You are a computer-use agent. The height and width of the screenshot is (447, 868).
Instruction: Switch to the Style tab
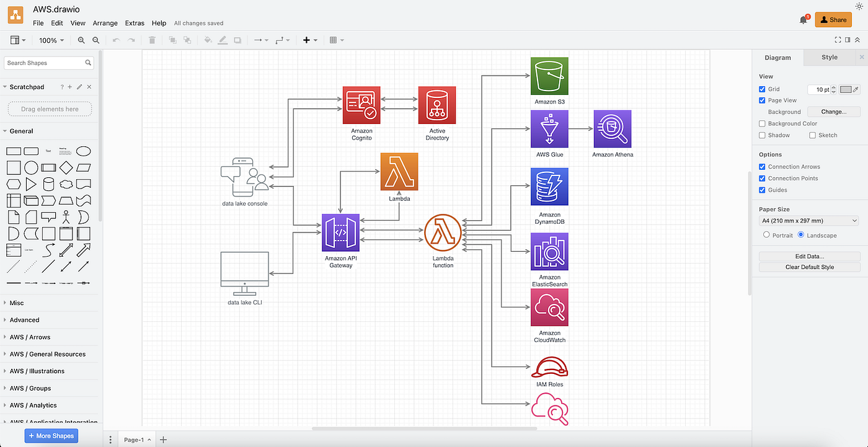click(829, 57)
